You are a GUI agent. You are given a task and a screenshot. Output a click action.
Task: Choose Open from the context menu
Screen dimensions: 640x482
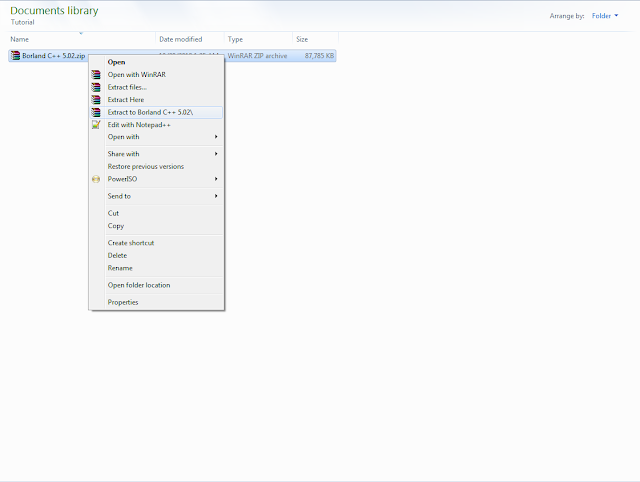(156, 62)
